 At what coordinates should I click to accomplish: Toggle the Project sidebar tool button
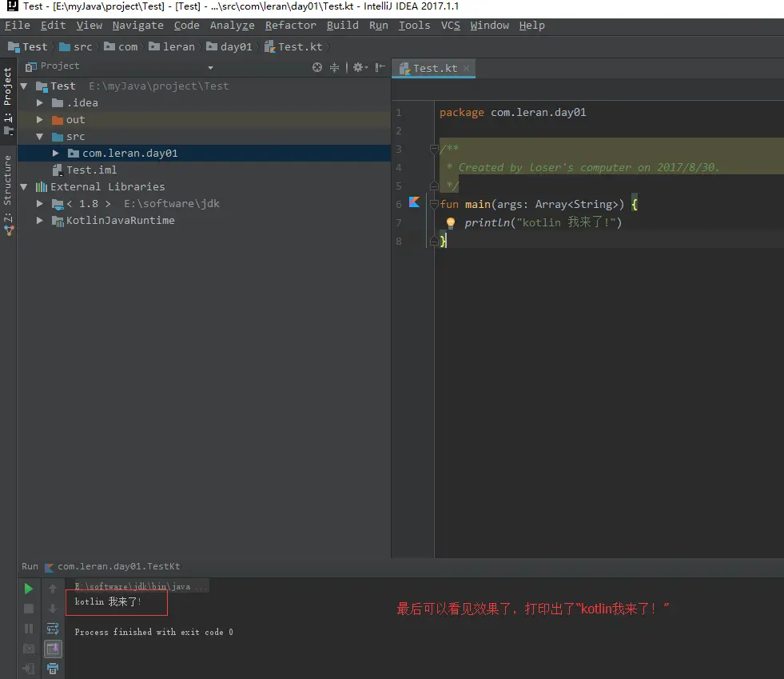coord(7,101)
